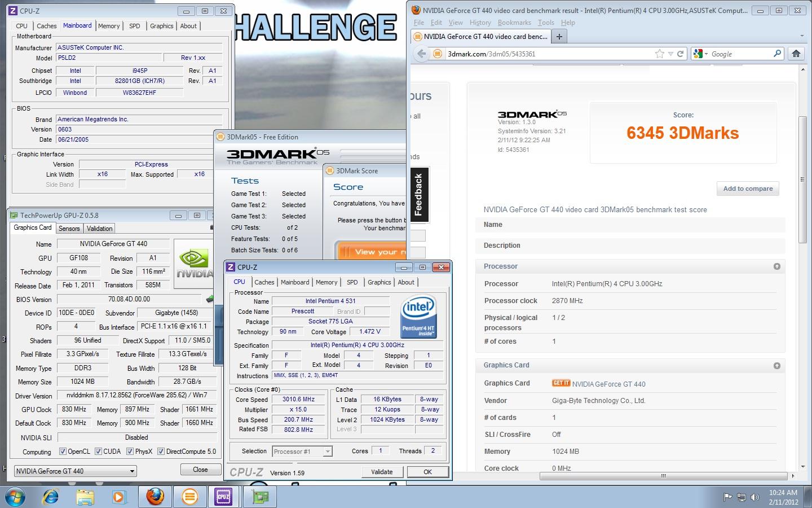The height and width of the screenshot is (508, 812).
Task: Open the NVIDIA GeForce GT 440 link
Action: click(x=608, y=384)
